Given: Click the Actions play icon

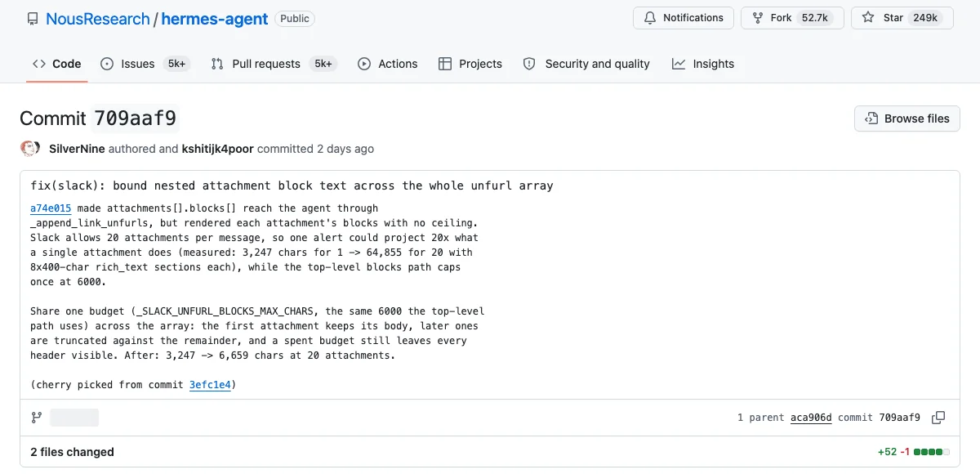Looking at the screenshot, I should [x=364, y=64].
